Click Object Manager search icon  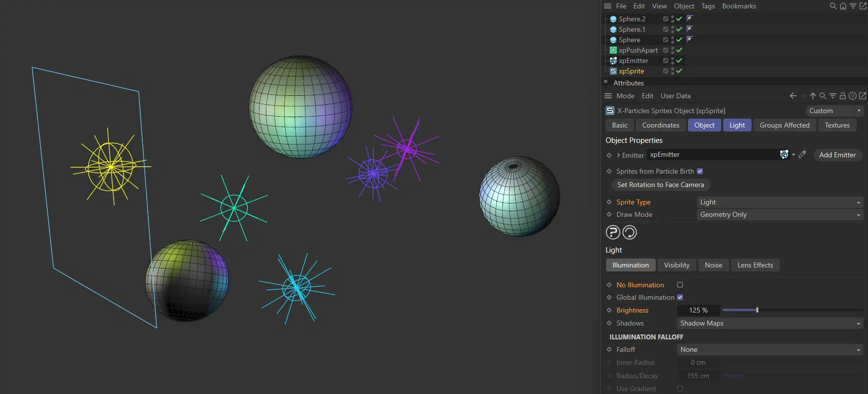coord(833,6)
